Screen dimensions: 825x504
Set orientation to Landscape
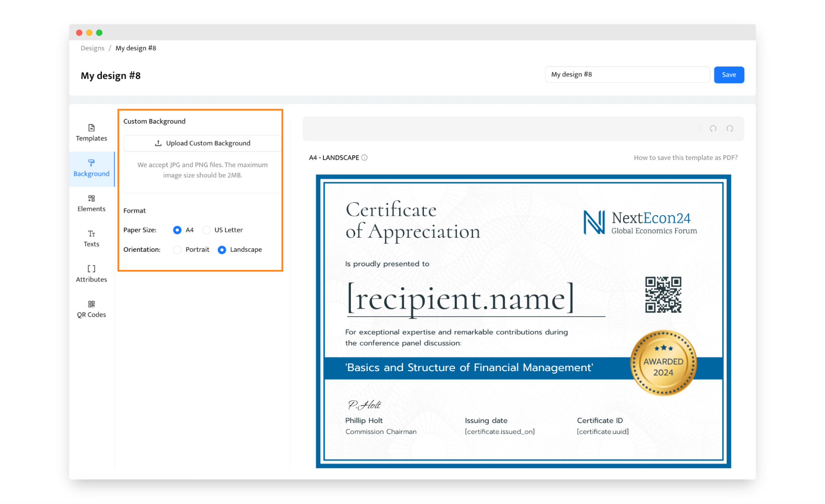click(x=222, y=250)
